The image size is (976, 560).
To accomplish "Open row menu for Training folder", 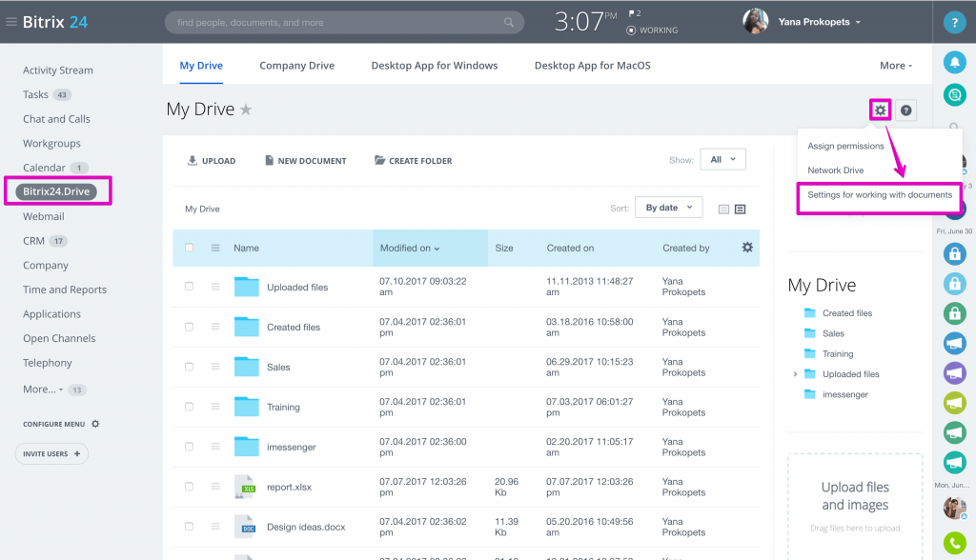I will tap(215, 407).
